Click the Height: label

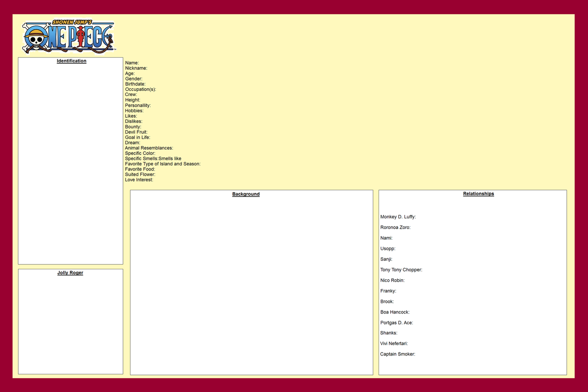tap(133, 100)
